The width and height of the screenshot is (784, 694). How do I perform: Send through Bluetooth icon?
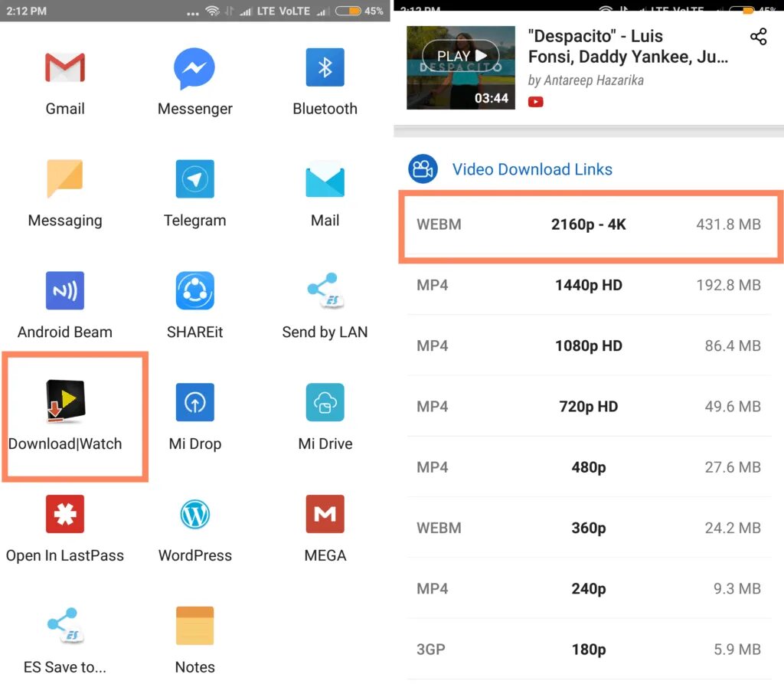(x=325, y=67)
